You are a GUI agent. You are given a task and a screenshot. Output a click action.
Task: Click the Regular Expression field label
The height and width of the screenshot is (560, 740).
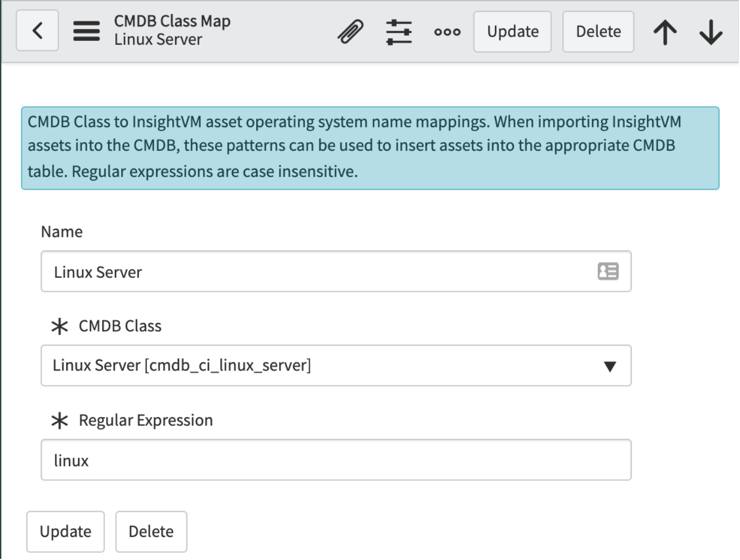(x=145, y=420)
